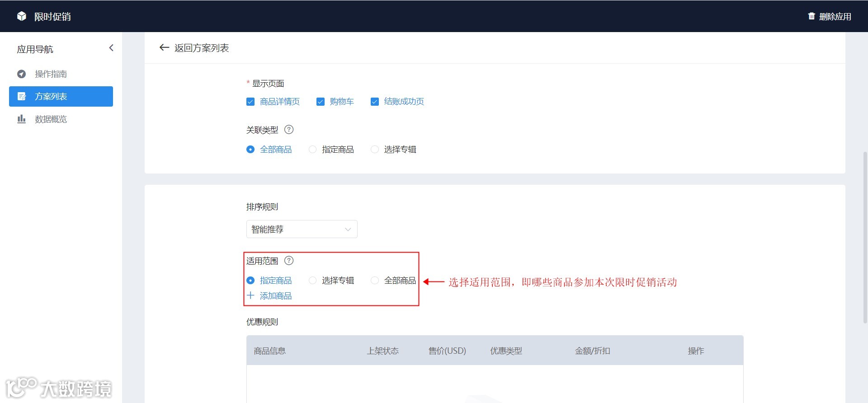The image size is (868, 403).
Task: Click the 数据概览 bar chart icon
Action: 21,119
